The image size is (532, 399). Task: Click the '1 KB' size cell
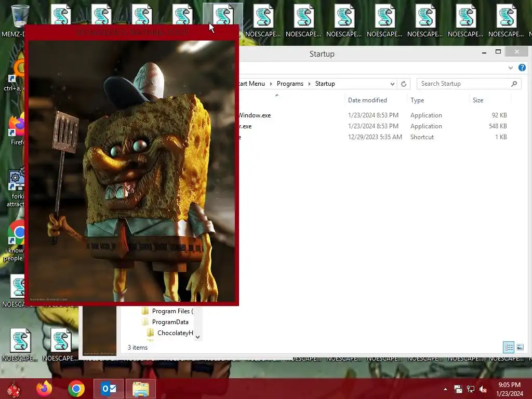[x=501, y=137]
